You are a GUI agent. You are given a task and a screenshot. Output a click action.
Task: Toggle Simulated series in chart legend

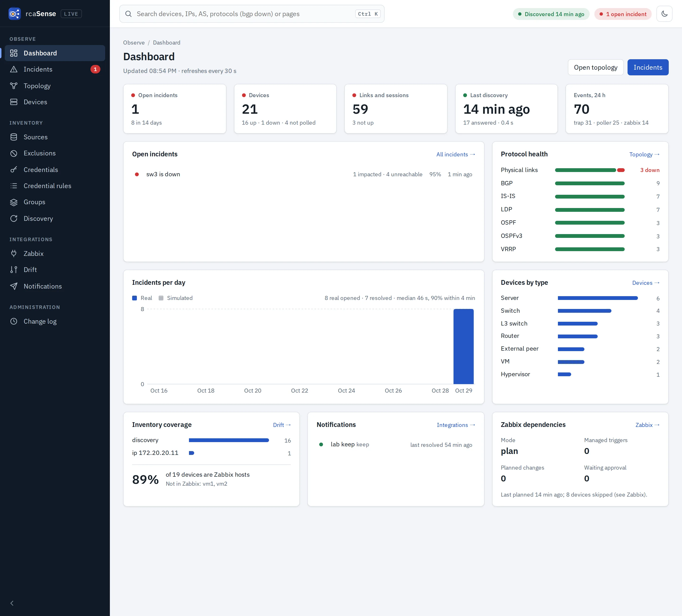[x=175, y=298]
